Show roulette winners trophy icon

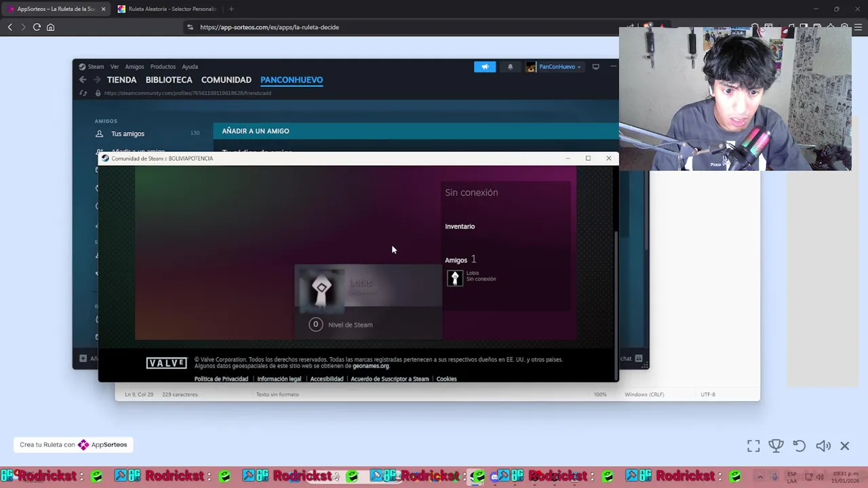(776, 445)
